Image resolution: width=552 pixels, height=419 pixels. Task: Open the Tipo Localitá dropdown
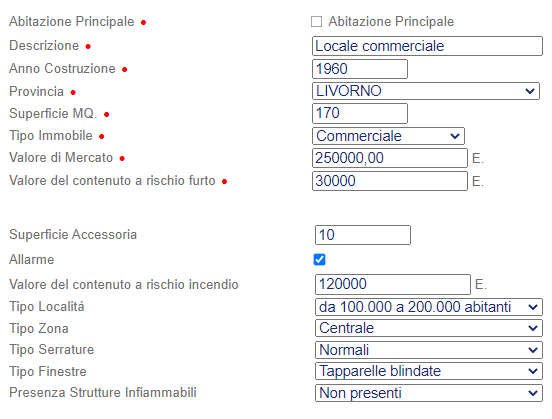pyautogui.click(x=429, y=307)
